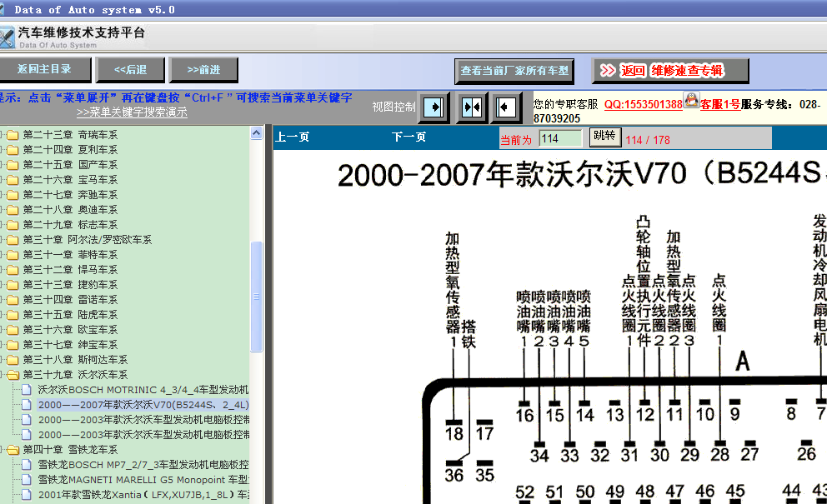Click the current page number field
Viewport: 827px width, 504px height.
coord(560,138)
